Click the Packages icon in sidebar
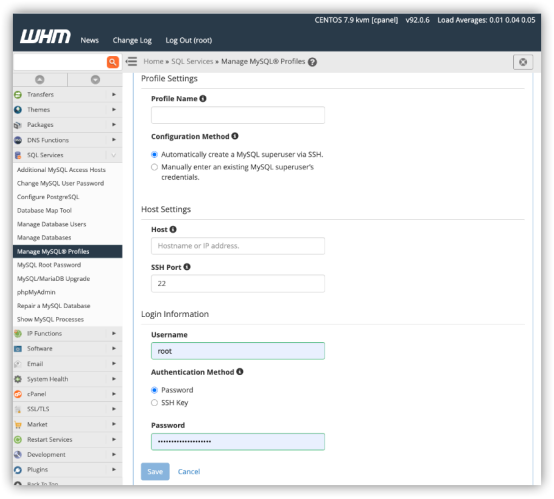This screenshot has width=554, height=499. (18, 125)
